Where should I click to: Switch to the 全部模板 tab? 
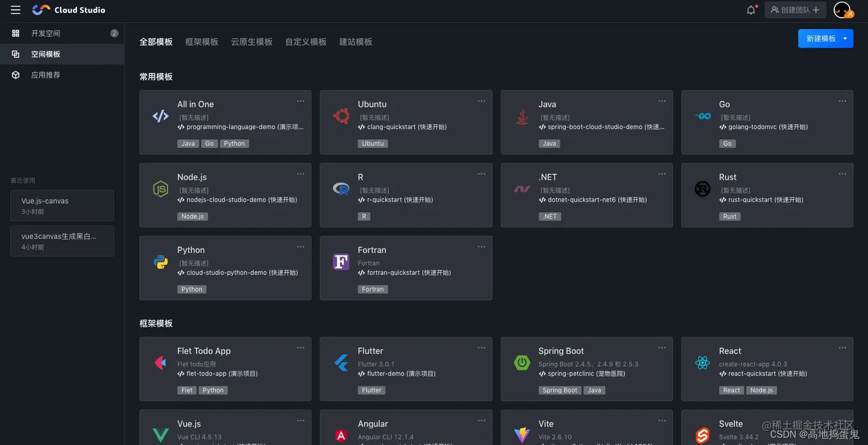coord(156,42)
